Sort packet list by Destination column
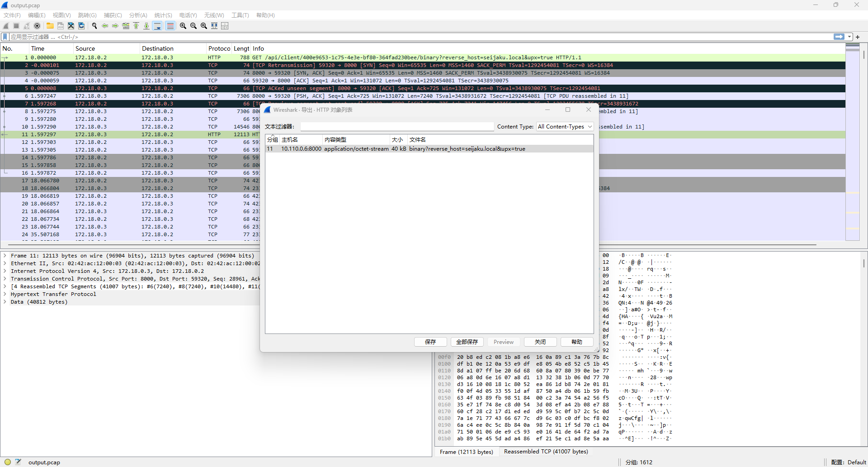Image resolution: width=868 pixels, height=467 pixels. 173,48
